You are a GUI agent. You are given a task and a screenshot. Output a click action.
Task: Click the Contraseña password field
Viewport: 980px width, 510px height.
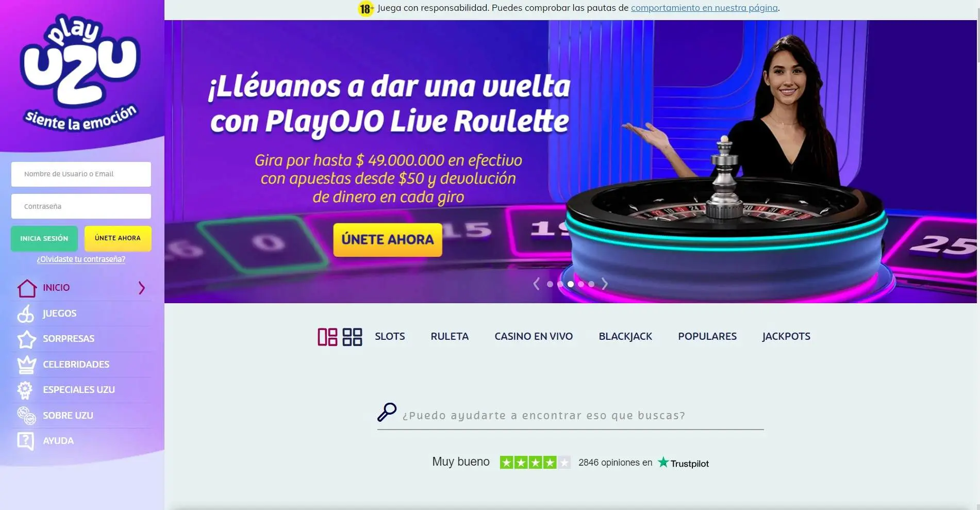click(81, 206)
